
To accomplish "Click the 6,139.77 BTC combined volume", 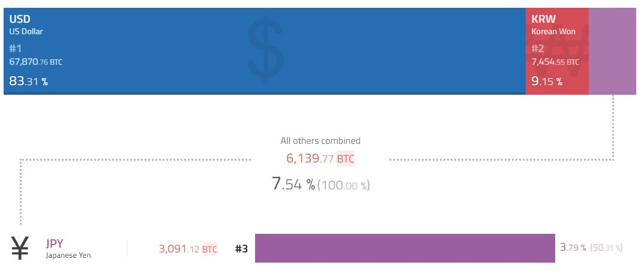I will point(320,159).
